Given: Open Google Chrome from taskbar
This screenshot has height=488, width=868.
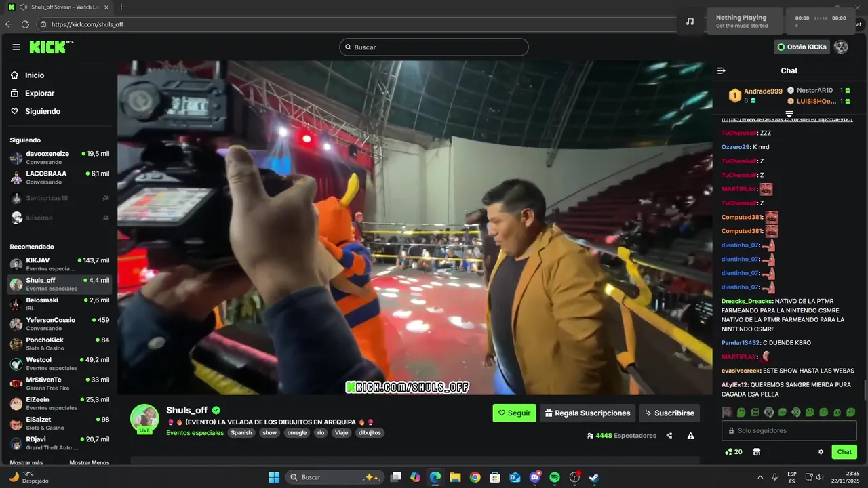Looking at the screenshot, I should [475, 477].
